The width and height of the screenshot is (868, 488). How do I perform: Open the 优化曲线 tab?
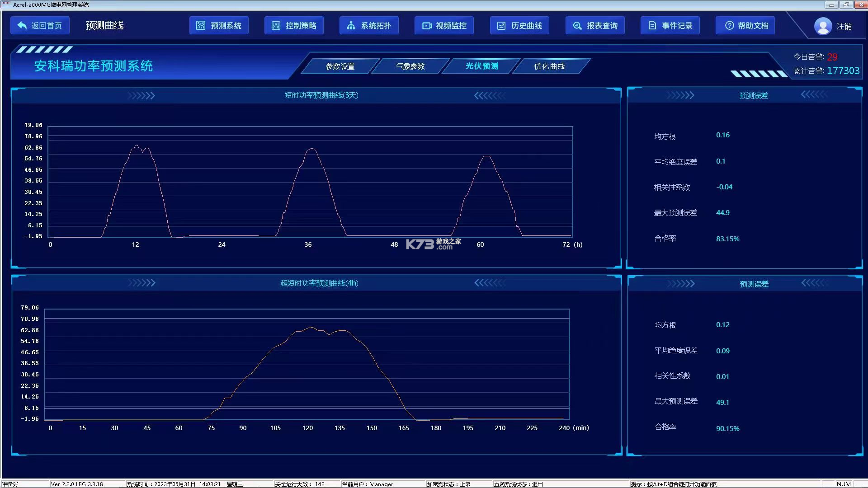(549, 66)
